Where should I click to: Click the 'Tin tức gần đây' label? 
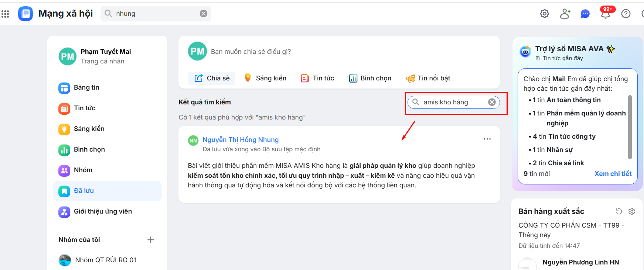click(x=563, y=58)
